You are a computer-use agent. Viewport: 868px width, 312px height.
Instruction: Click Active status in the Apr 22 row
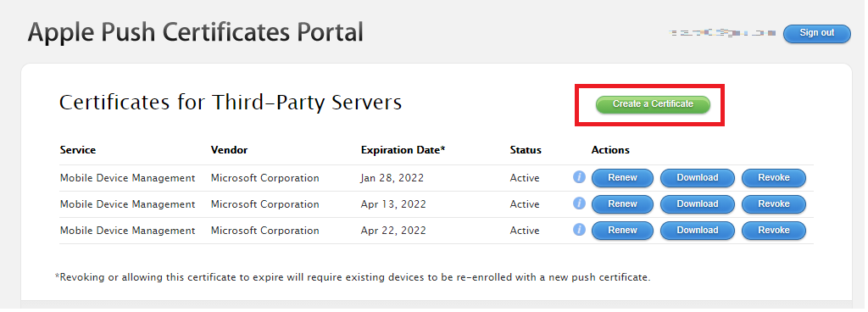pyautogui.click(x=524, y=230)
